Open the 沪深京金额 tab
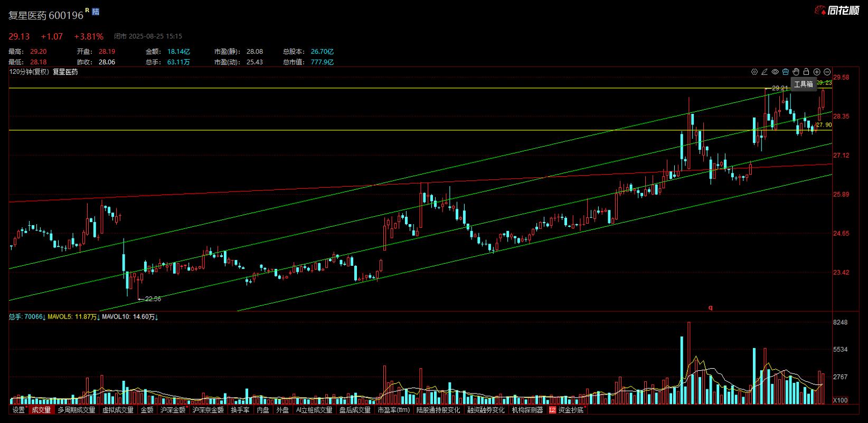This screenshot has height=423, width=868. (208, 410)
